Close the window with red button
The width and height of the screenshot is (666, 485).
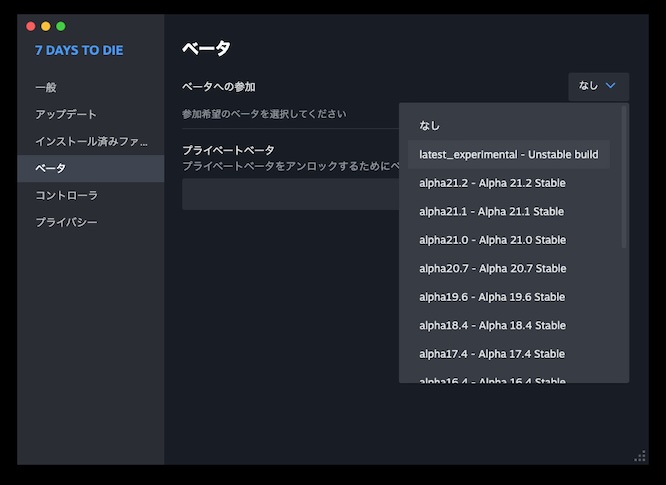pos(30,26)
